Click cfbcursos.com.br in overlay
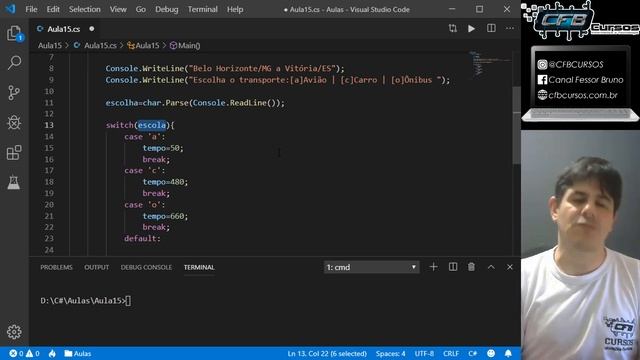The width and height of the screenshot is (640, 360). [583, 96]
